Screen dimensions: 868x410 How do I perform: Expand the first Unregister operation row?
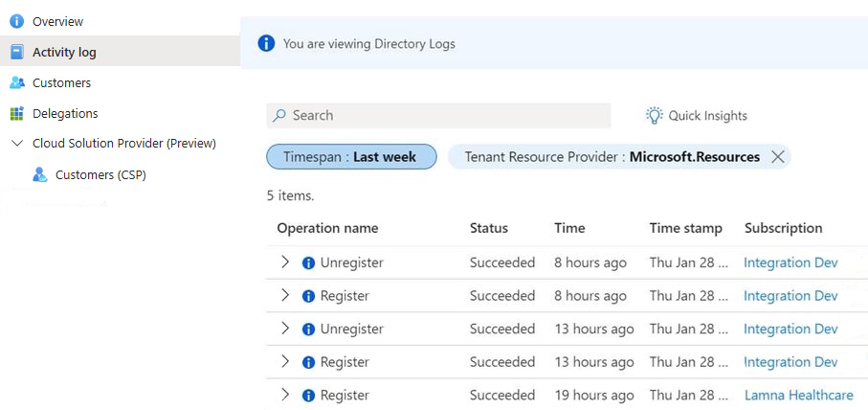pos(285,262)
